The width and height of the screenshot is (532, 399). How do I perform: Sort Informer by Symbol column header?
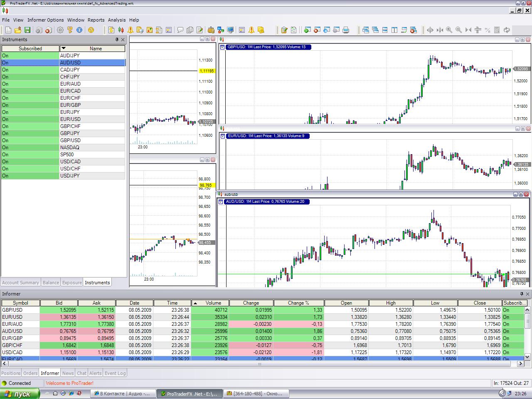pos(20,303)
